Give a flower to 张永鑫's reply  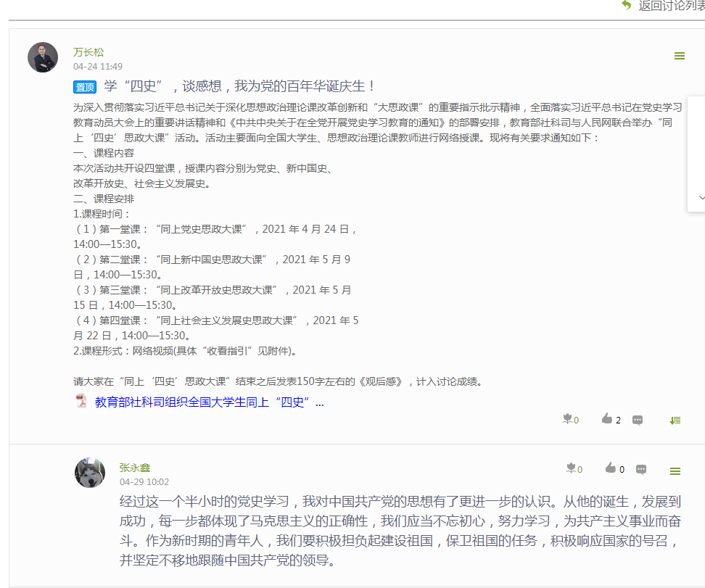pos(572,468)
